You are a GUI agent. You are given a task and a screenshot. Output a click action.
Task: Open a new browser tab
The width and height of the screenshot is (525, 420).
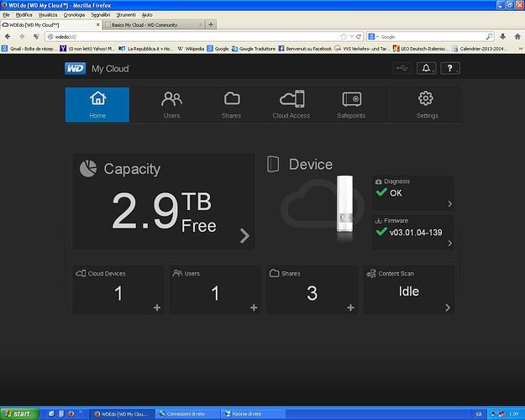(211, 24)
